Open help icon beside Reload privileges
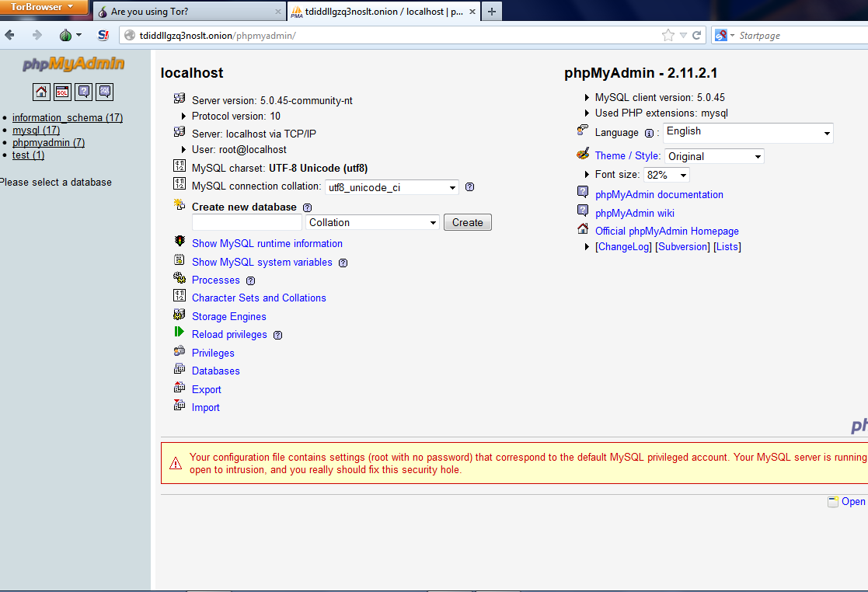The image size is (868, 592). (278, 336)
